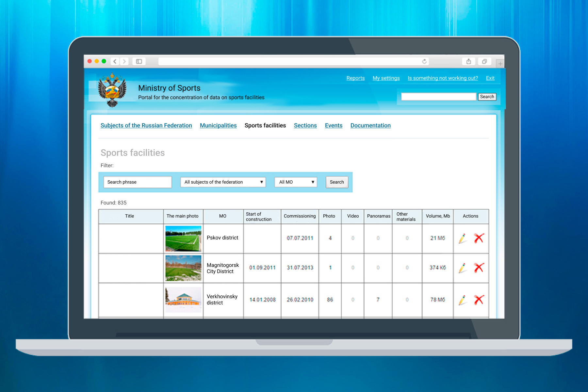The image size is (588, 392).
Task: Open All subjects of the federation dropdown
Action: coord(223,182)
